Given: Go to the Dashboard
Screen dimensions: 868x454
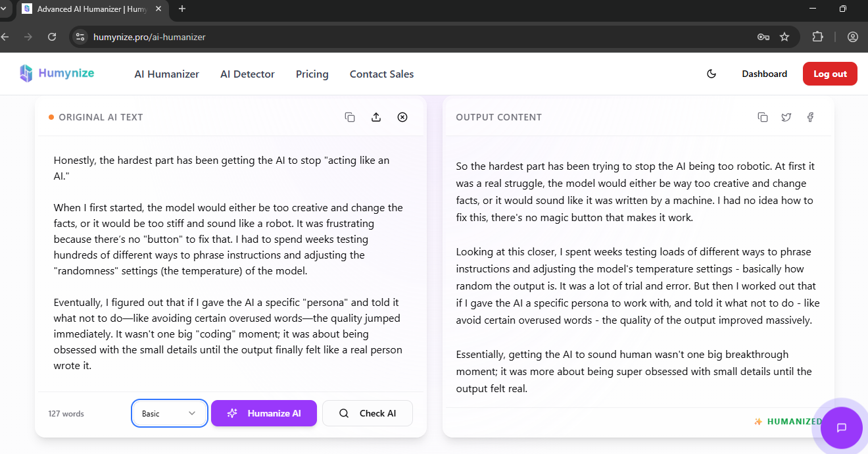Looking at the screenshot, I should [x=764, y=74].
